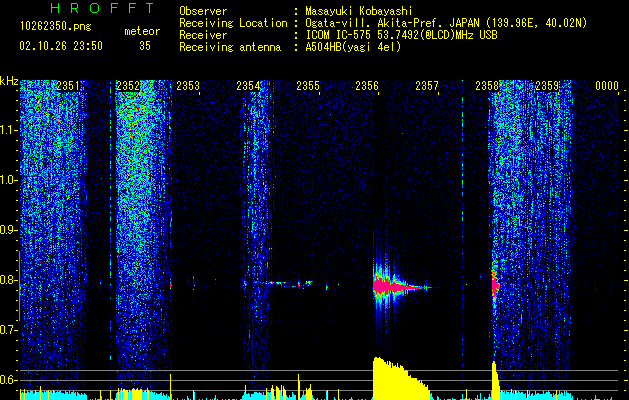Click the 2356 time axis marker
Viewport: 629px width, 400px height.
click(367, 86)
